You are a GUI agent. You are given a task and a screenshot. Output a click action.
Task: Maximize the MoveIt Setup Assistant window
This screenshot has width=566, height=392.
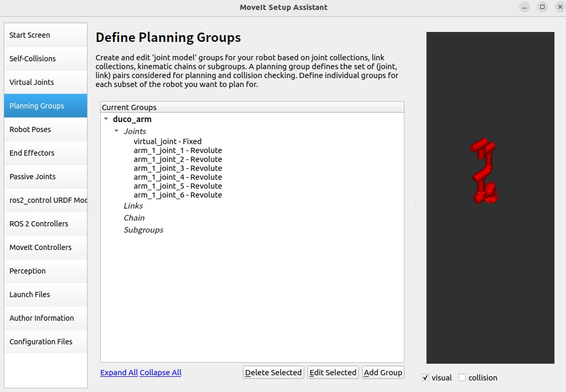tap(542, 7)
